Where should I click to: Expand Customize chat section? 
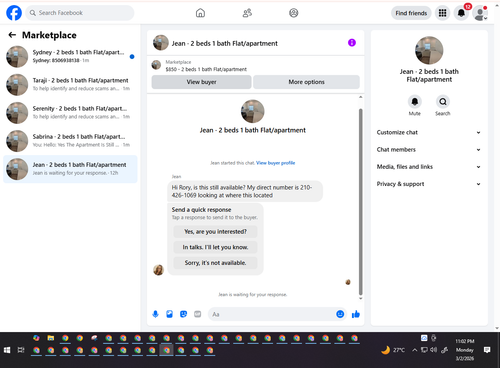[x=429, y=132]
